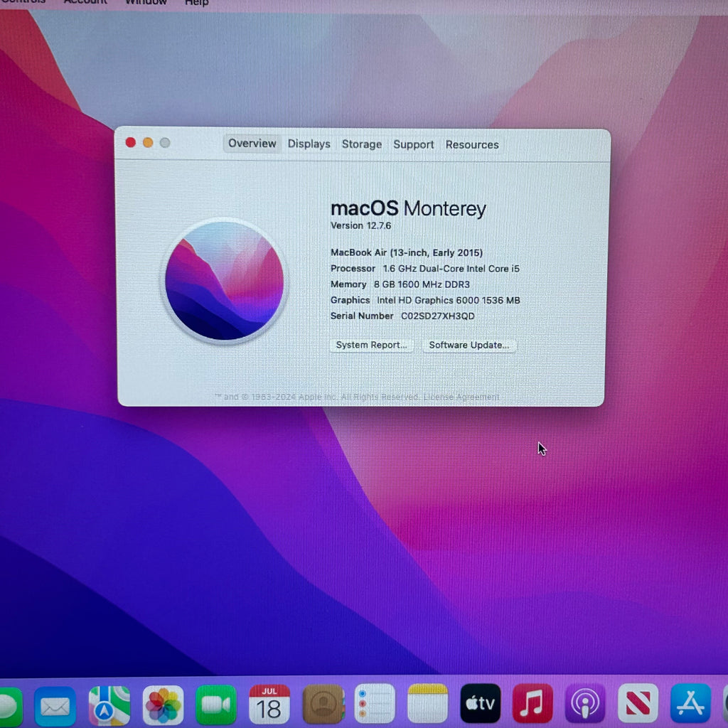Click the Software Update... button
728x728 pixels.
coord(469,345)
